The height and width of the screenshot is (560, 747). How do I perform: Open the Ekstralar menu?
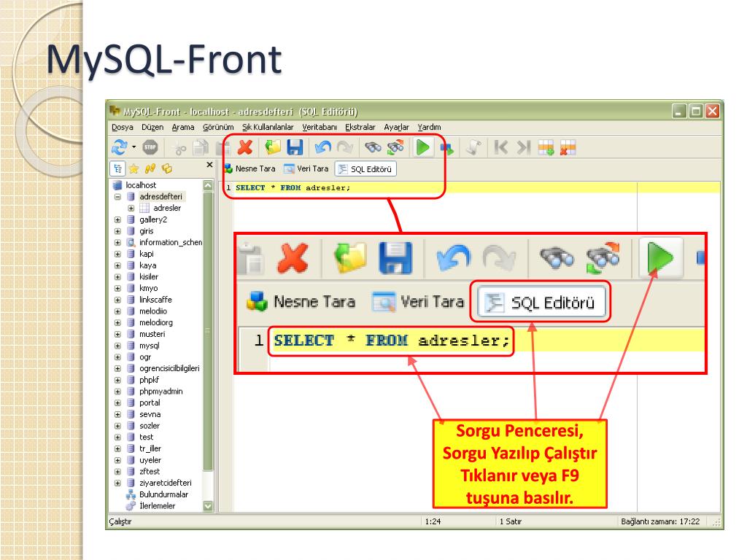360,127
